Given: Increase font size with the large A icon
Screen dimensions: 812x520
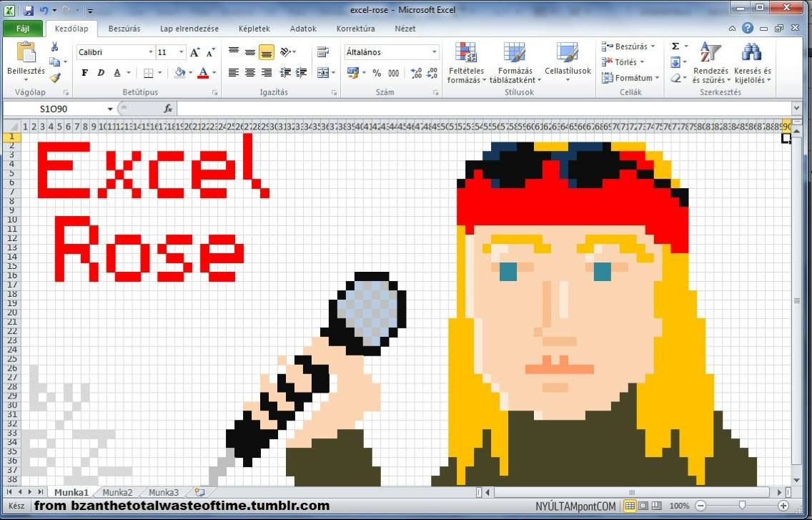Looking at the screenshot, I should pos(194,52).
